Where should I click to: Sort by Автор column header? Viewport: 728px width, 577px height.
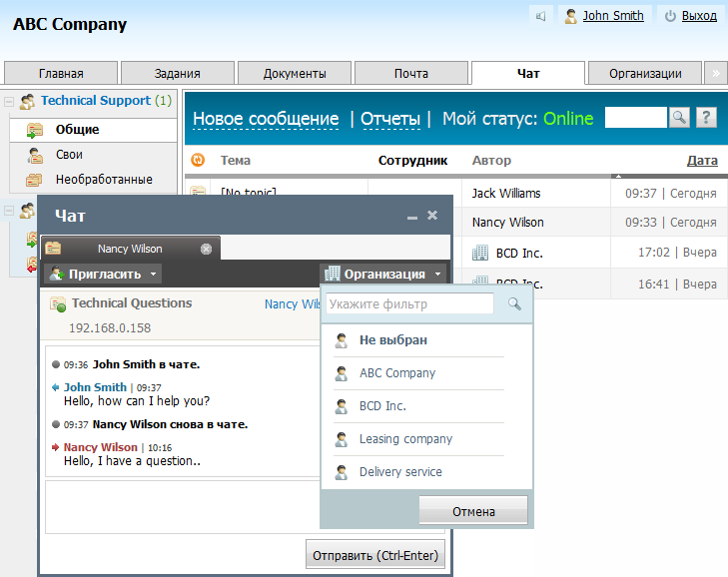tap(491, 160)
